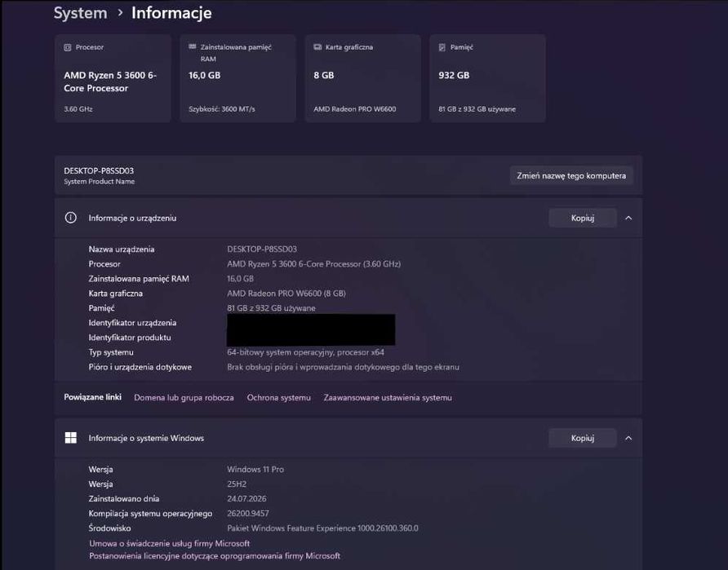Collapse the Informacje o systemie Windows chevron
The width and height of the screenshot is (728, 570).
click(628, 438)
